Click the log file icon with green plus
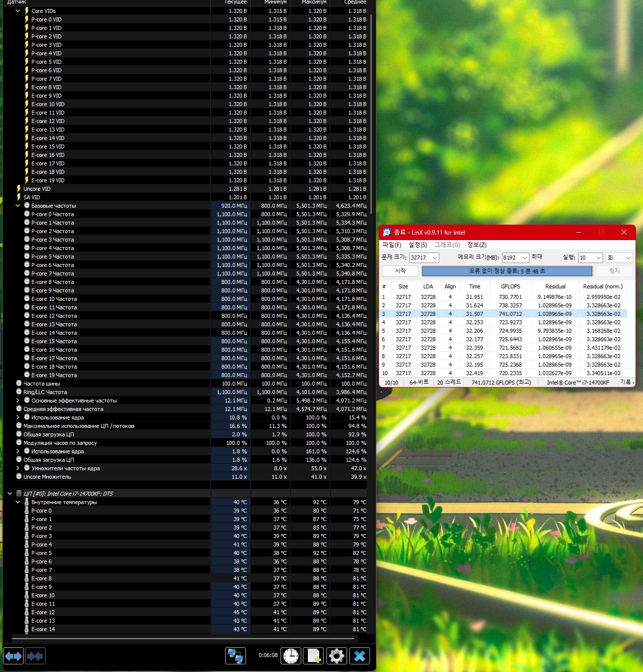The height and width of the screenshot is (672, 643). [314, 656]
